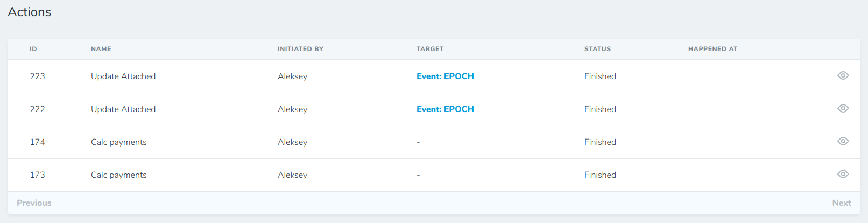The width and height of the screenshot is (868, 223).
Task: Click Calc payments name in row 173
Action: [119, 175]
